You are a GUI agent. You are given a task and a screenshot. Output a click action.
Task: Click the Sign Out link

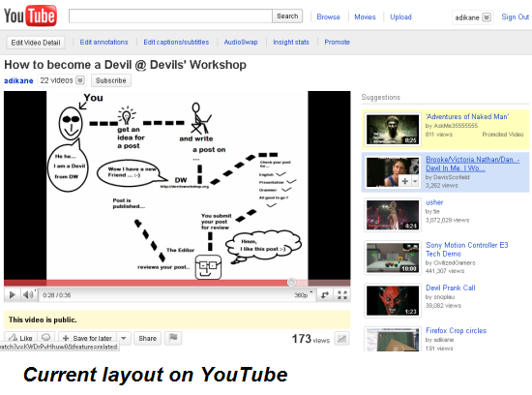tap(515, 17)
